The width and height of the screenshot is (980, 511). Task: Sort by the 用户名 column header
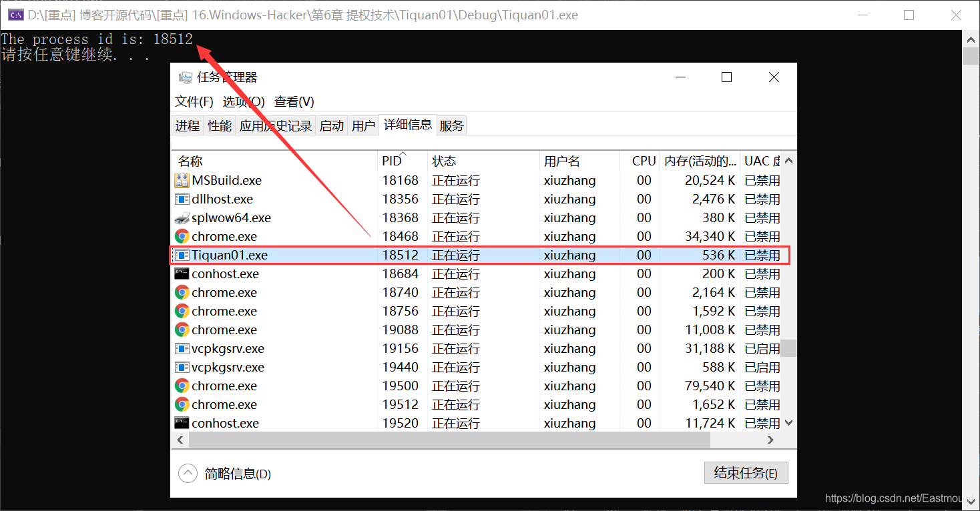click(579, 161)
